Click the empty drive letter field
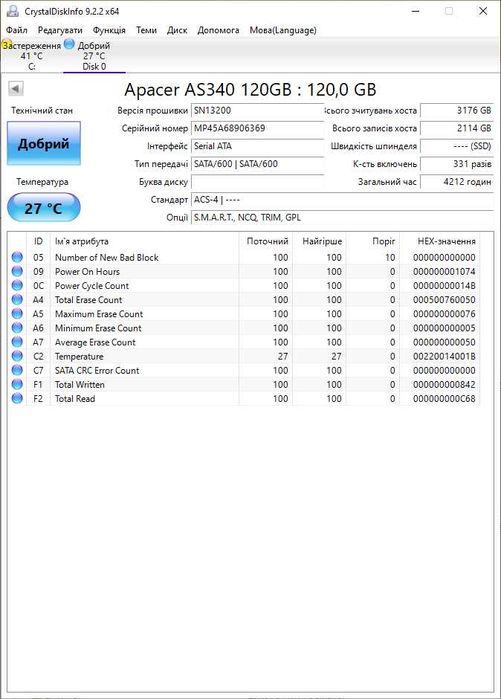This screenshot has height=699, width=501. pyautogui.click(x=257, y=182)
